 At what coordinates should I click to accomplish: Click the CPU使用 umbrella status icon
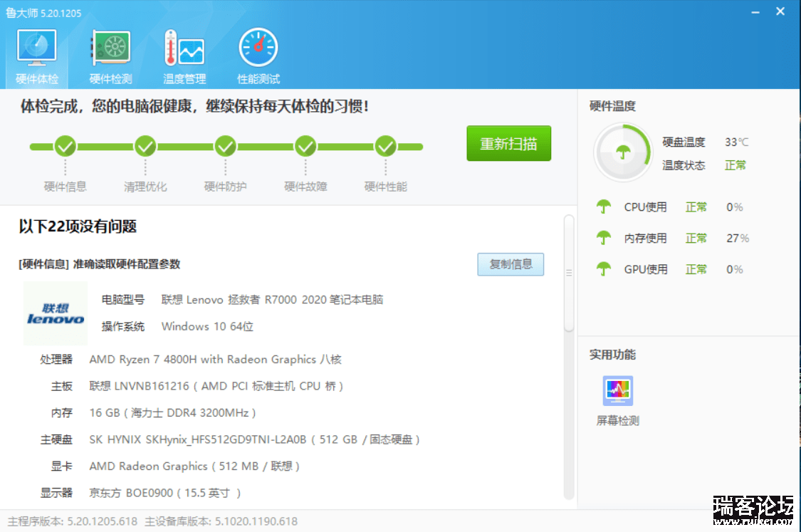[x=604, y=207]
